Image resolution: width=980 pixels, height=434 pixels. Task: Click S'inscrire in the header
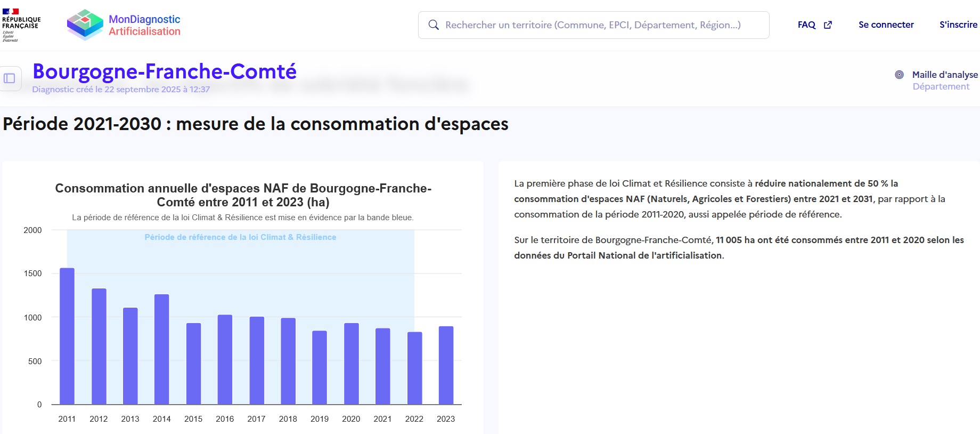pyautogui.click(x=958, y=25)
